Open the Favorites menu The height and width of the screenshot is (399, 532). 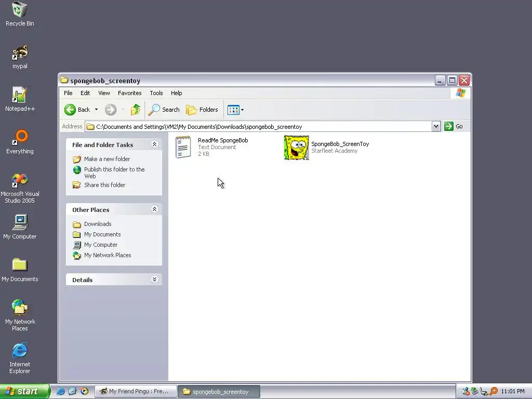129,93
